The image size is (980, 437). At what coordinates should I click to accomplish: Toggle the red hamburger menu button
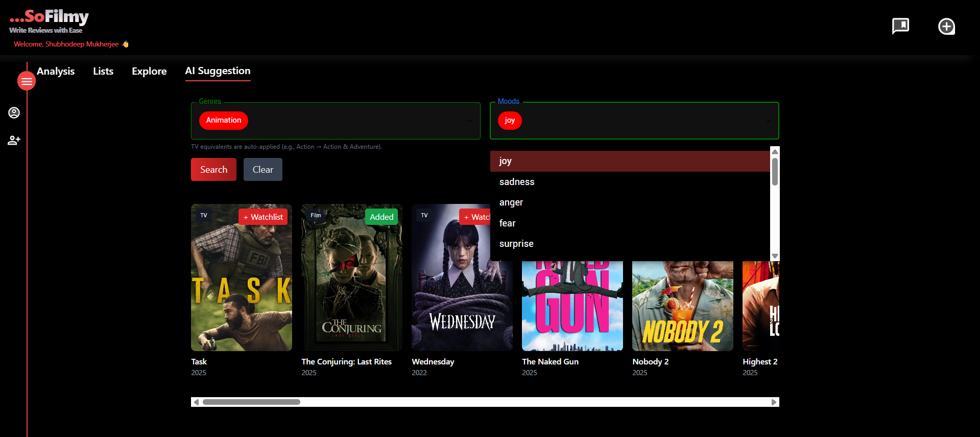27,81
